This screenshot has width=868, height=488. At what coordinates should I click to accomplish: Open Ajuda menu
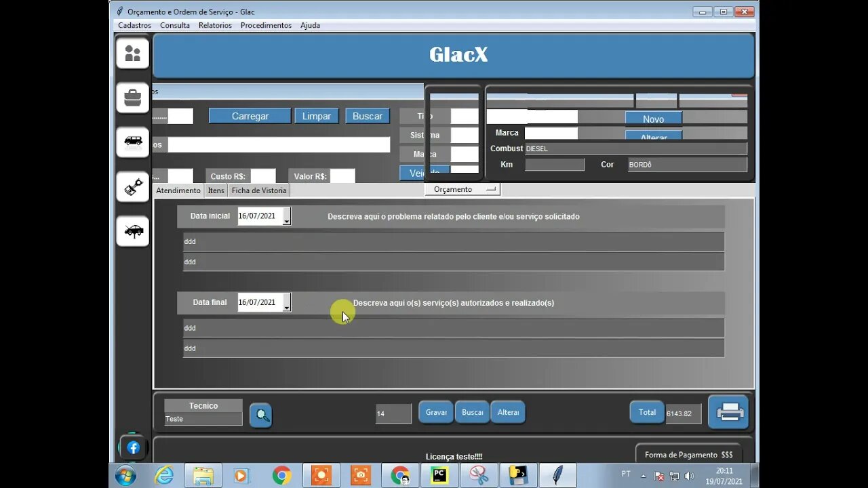(x=310, y=25)
